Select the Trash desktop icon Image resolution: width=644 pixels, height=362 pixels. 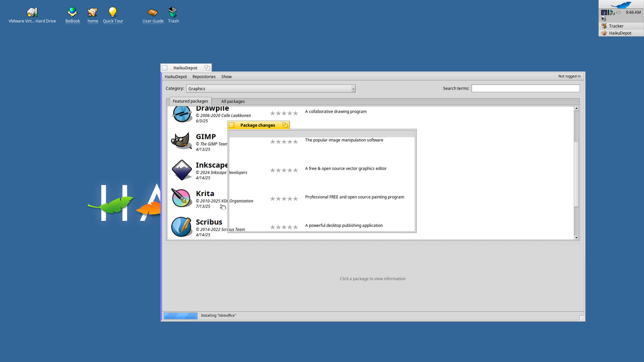coord(173,12)
